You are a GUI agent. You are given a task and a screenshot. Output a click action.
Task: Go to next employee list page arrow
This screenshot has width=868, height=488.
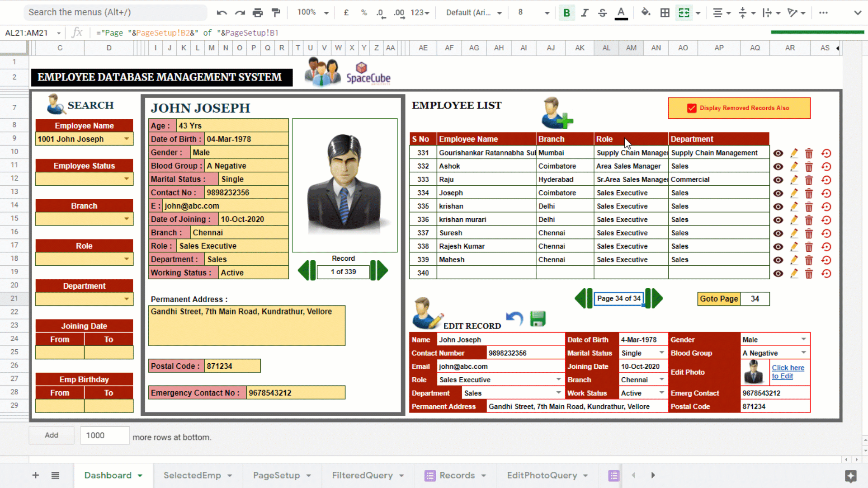(x=655, y=298)
